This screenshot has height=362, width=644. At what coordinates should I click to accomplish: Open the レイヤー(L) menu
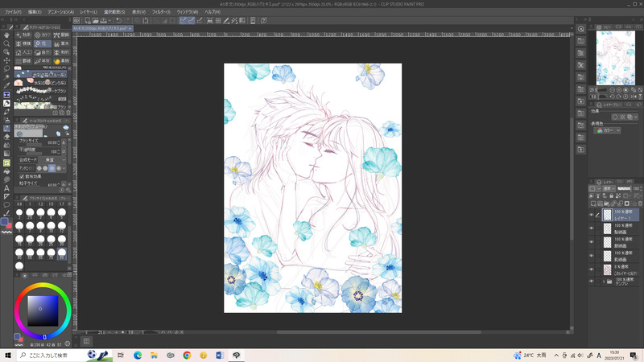pos(87,12)
